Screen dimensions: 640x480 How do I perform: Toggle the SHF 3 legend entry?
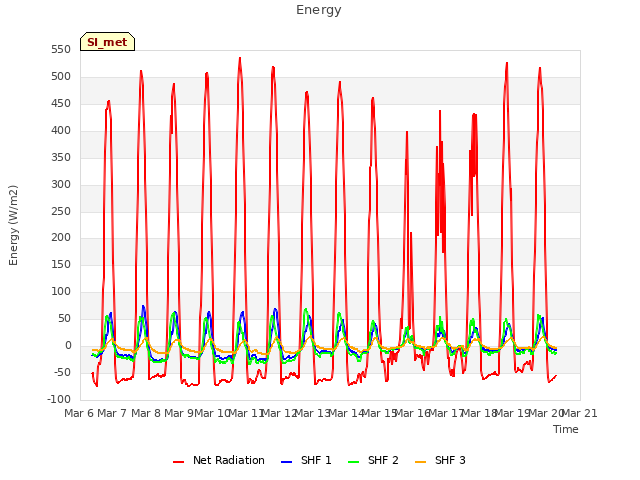point(440,460)
